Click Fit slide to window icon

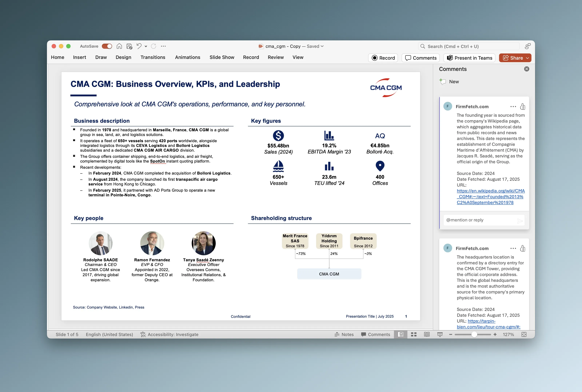tap(524, 335)
